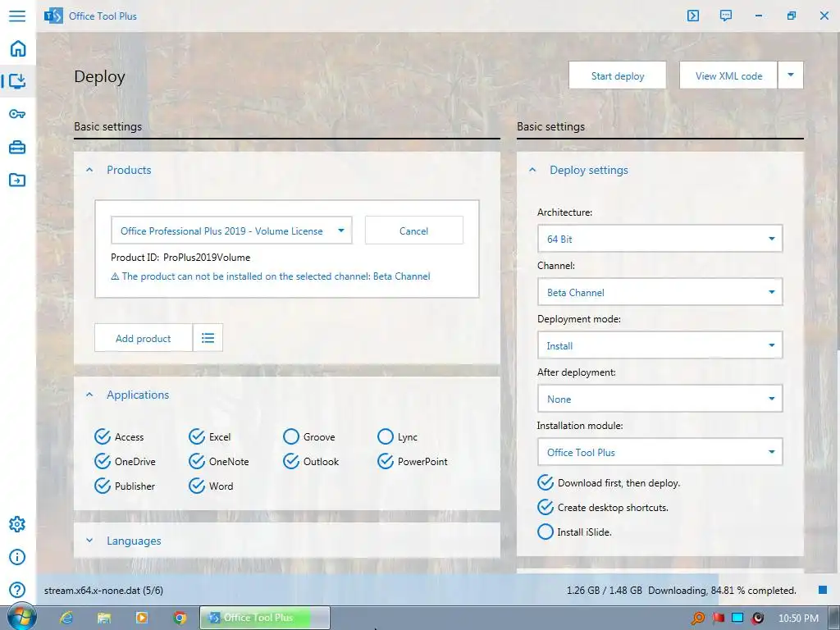
Task: Launch Internet Explorer from taskbar
Action: [66, 618]
